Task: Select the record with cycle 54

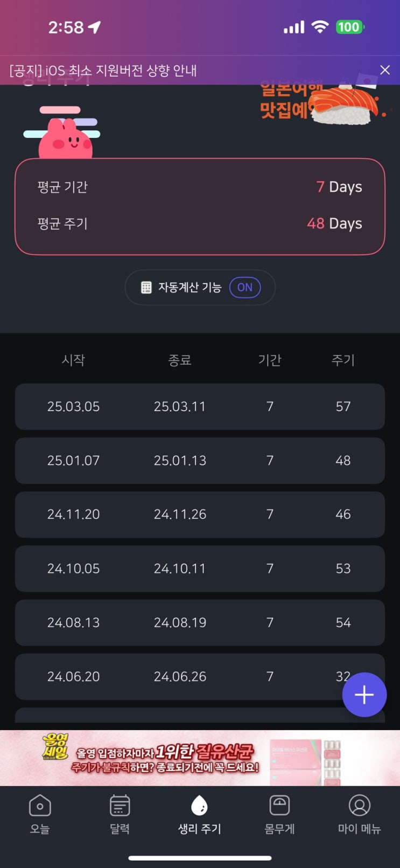Action: coord(200,623)
